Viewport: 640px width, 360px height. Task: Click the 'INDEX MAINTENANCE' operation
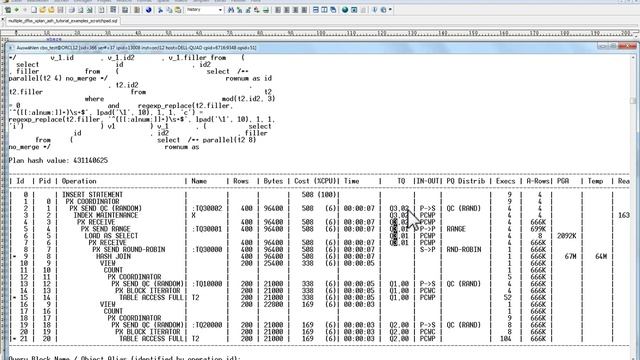106,215
